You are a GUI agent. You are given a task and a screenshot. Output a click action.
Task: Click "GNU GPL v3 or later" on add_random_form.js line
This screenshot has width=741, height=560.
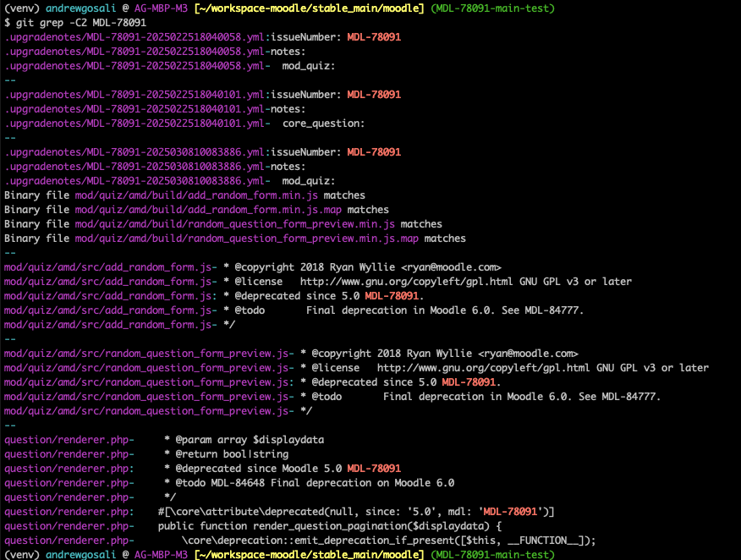coord(575,282)
